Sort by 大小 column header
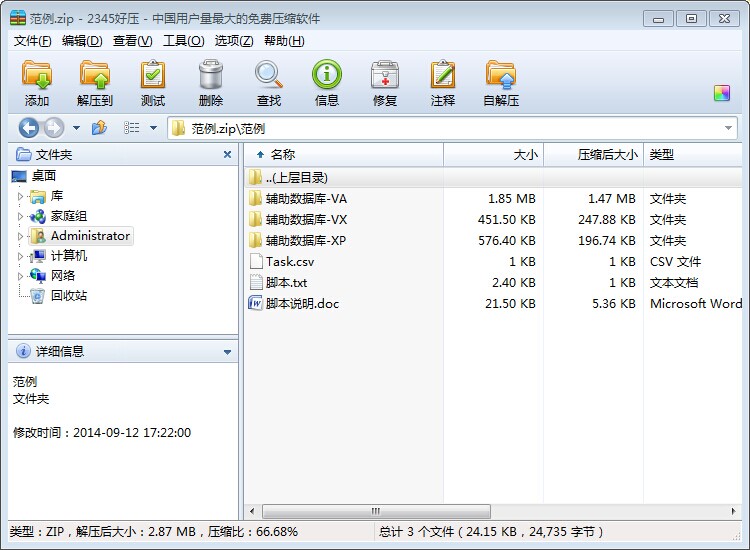Screen dimensions: 750x550 click(x=493, y=154)
